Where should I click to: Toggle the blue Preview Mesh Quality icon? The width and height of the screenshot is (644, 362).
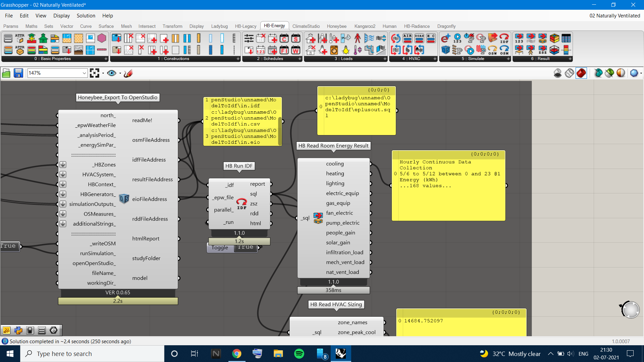tap(634, 73)
